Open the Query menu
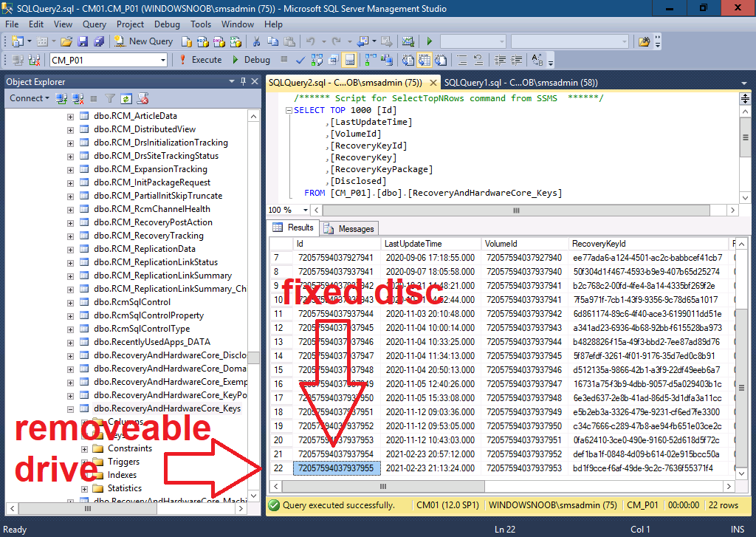The width and height of the screenshot is (756, 537). pos(94,24)
